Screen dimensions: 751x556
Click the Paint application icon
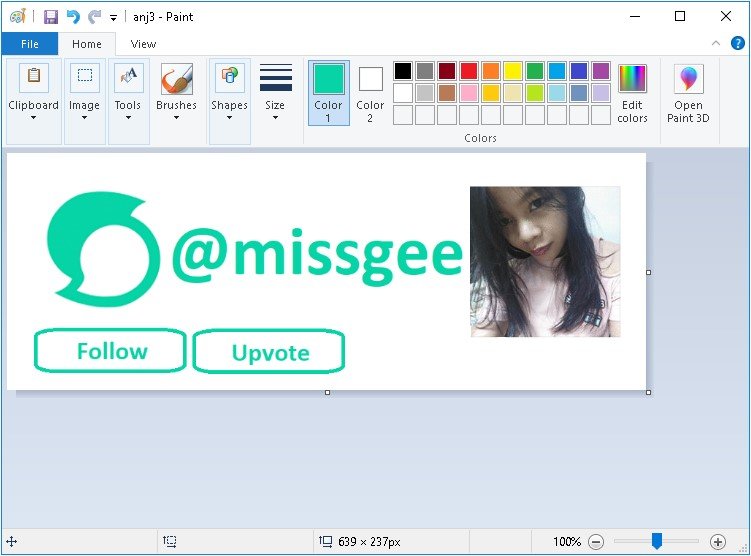[18, 17]
